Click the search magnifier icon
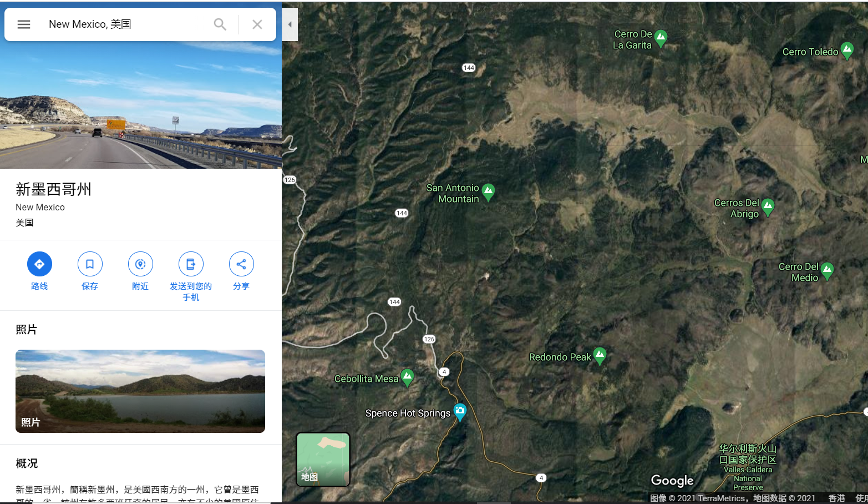The image size is (868, 504). tap(220, 24)
